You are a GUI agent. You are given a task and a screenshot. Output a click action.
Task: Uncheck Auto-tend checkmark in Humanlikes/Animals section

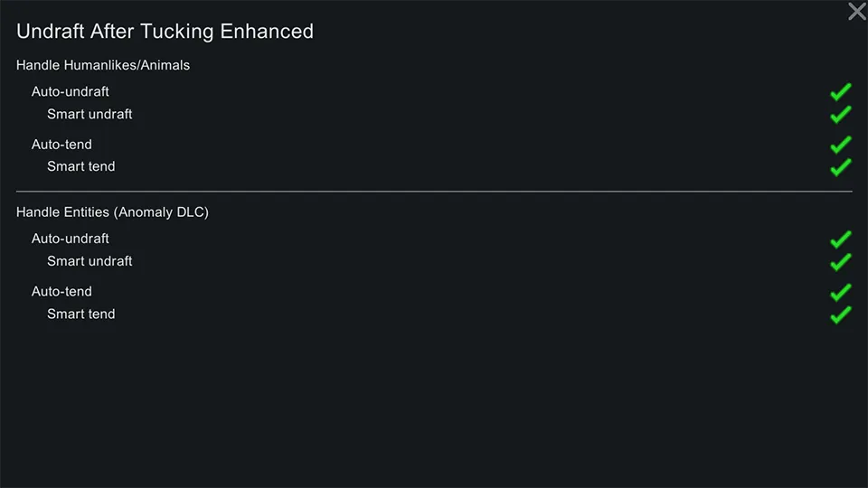point(841,145)
